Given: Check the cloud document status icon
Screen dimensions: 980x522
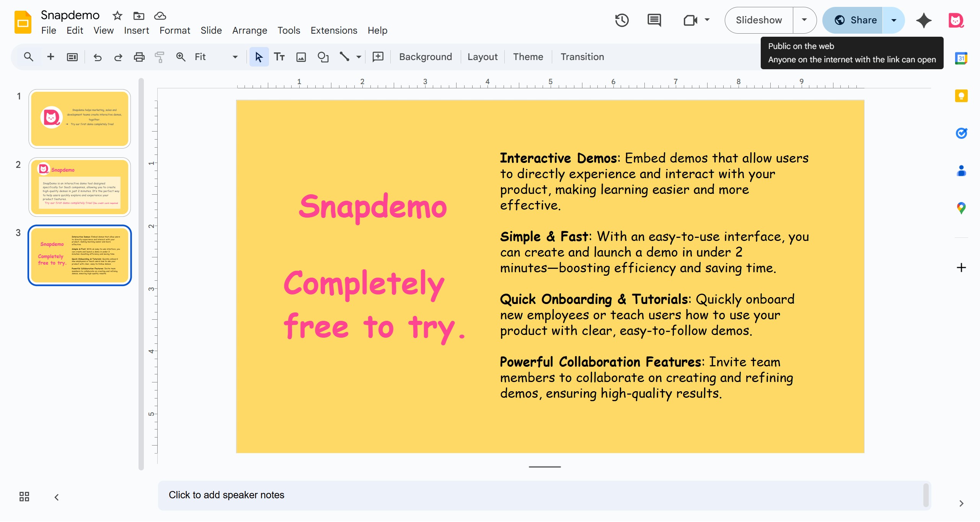Looking at the screenshot, I should tap(160, 16).
